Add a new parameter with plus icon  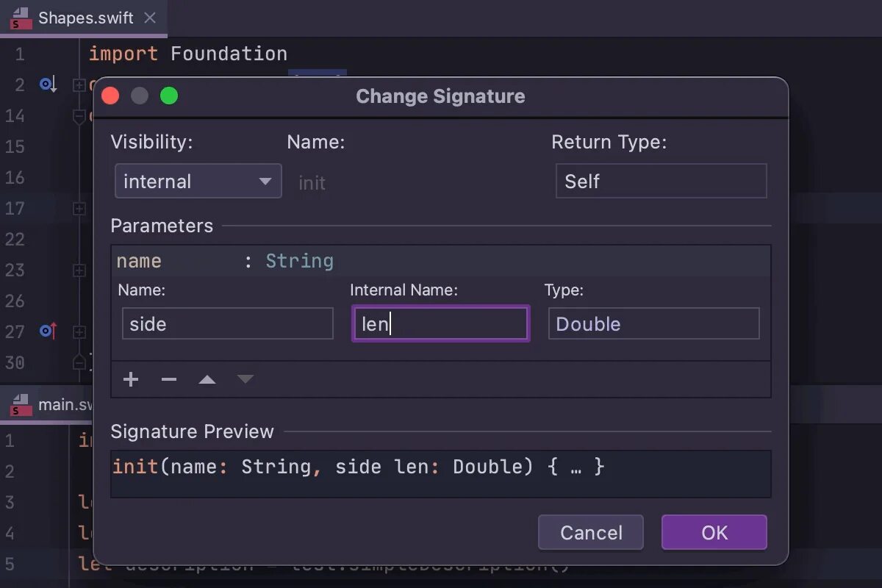pyautogui.click(x=131, y=379)
